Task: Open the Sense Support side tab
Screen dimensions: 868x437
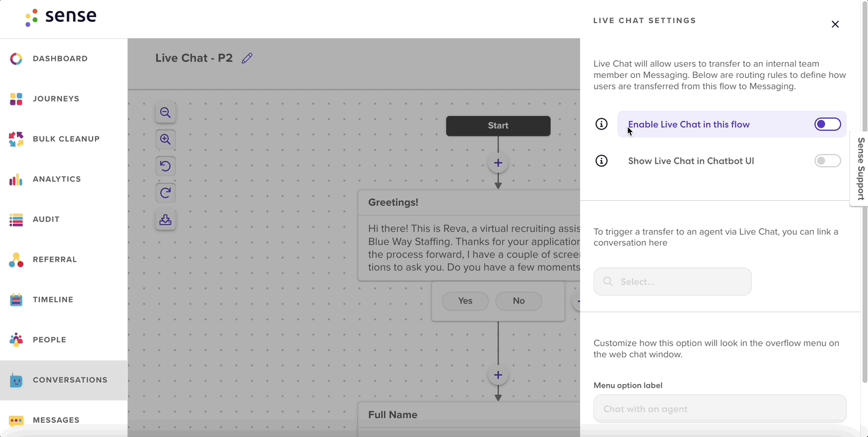Action: 859,169
